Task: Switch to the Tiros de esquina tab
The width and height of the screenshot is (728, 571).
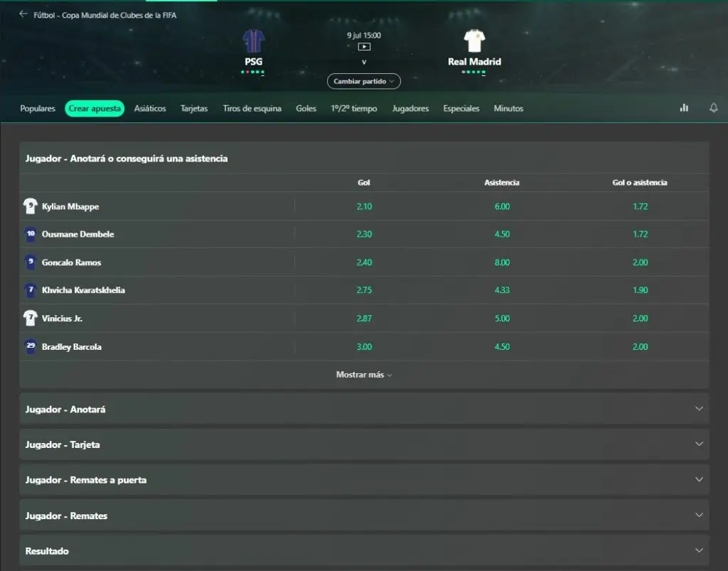Action: point(252,109)
